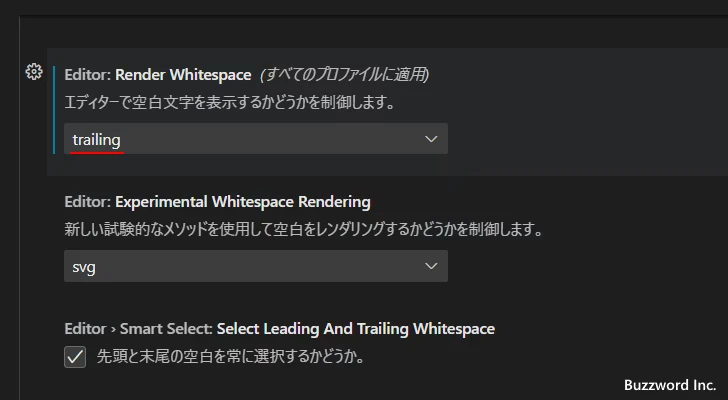728x400 pixels.
Task: Open the Experimental Whitespace Rendering svg dropdown
Action: (x=255, y=266)
